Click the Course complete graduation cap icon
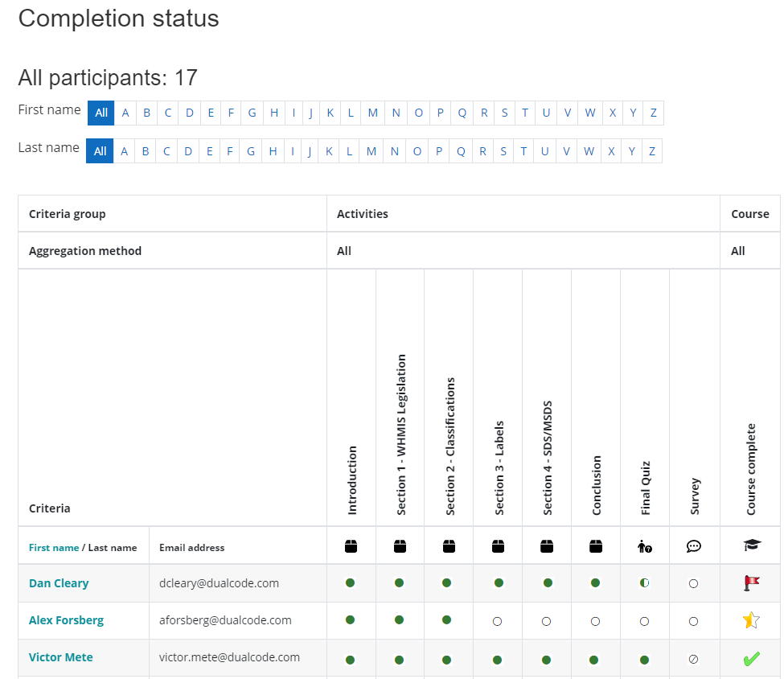The width and height of the screenshot is (784, 679). (751, 545)
